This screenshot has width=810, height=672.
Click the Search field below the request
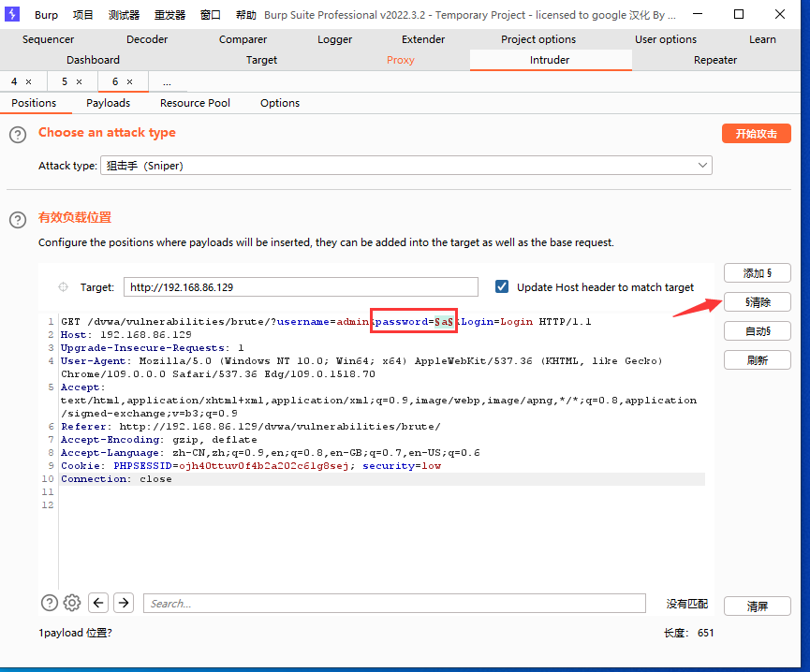point(394,603)
